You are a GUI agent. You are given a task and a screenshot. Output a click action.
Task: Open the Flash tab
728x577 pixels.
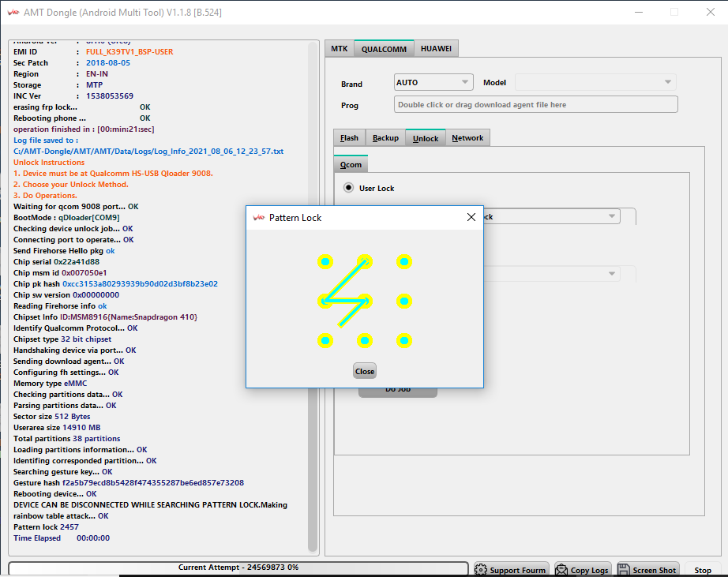coord(349,138)
